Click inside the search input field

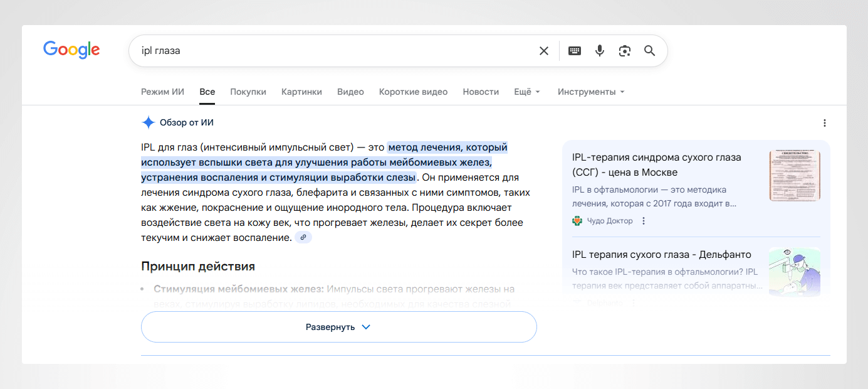(x=313, y=50)
